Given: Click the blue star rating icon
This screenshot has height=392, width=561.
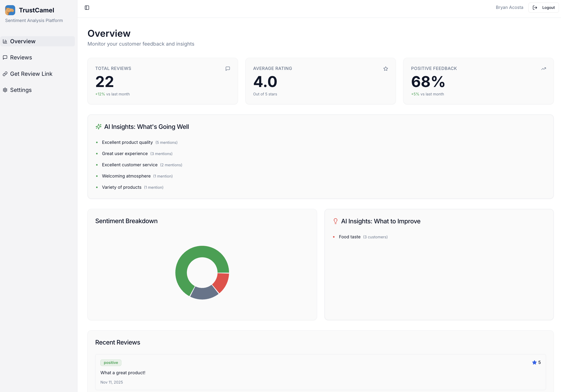Looking at the screenshot, I should click(534, 363).
